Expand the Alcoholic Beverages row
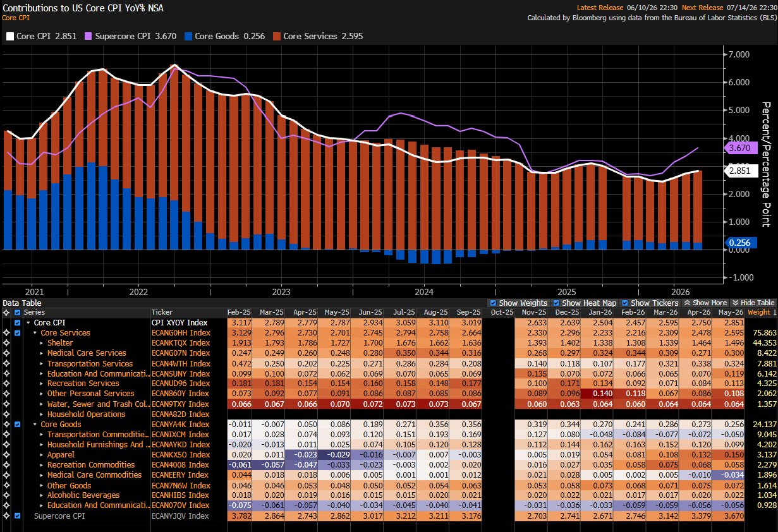The image size is (778, 532). click(x=42, y=495)
